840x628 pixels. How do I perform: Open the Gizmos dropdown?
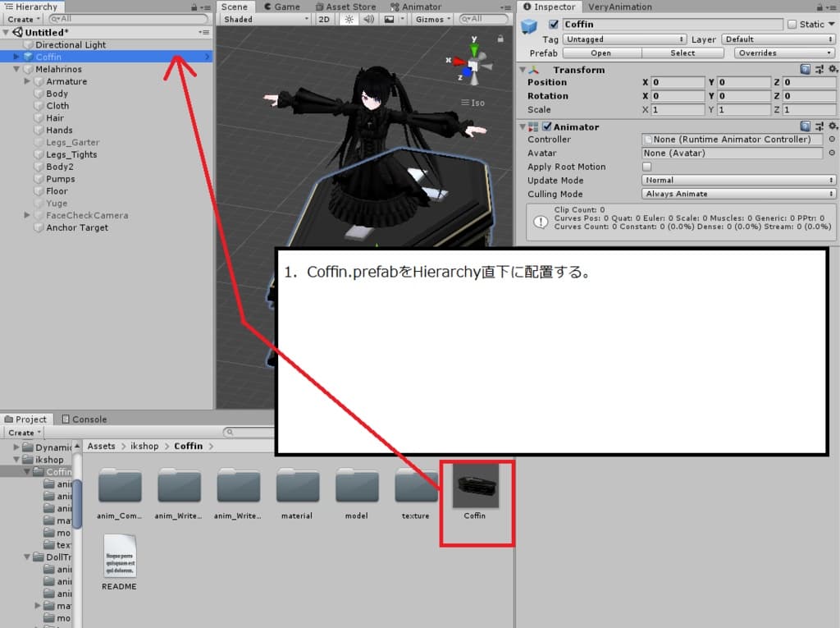click(x=433, y=20)
